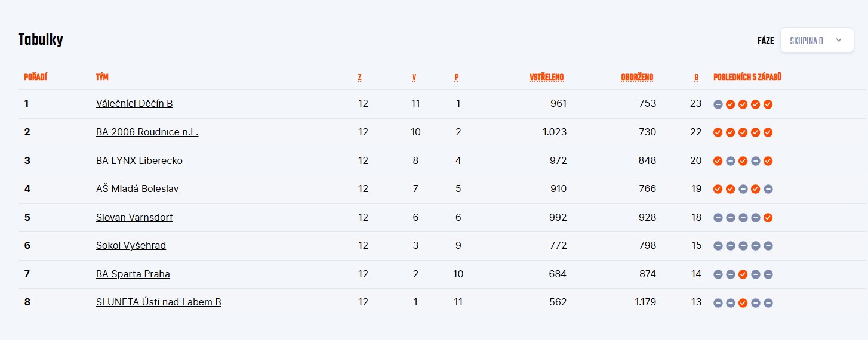Image resolution: width=868 pixels, height=340 pixels.
Task: Go to the BA LYNX Liberecko team
Action: point(139,160)
